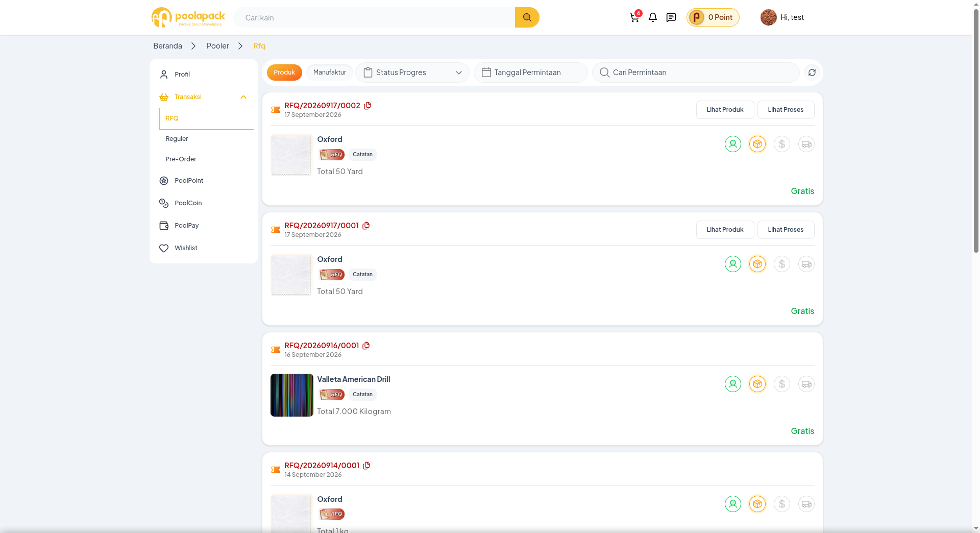Click user status icon for RFQ/20260917/0002
The width and height of the screenshot is (980, 533).
[x=733, y=144]
